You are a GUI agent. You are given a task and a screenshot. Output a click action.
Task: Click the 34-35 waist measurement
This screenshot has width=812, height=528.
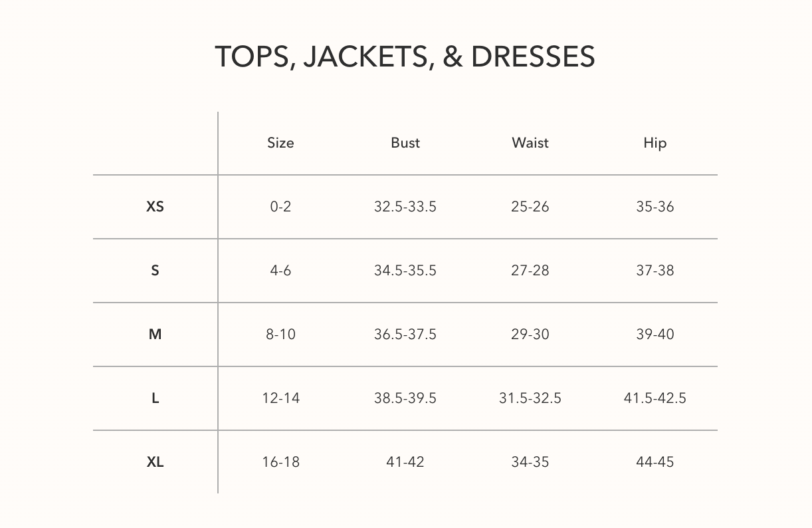coord(530,462)
